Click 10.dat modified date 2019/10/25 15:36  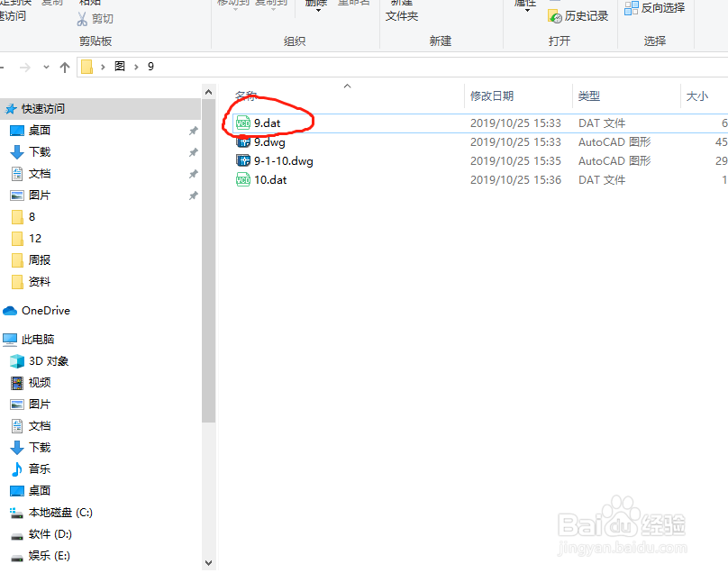(515, 179)
